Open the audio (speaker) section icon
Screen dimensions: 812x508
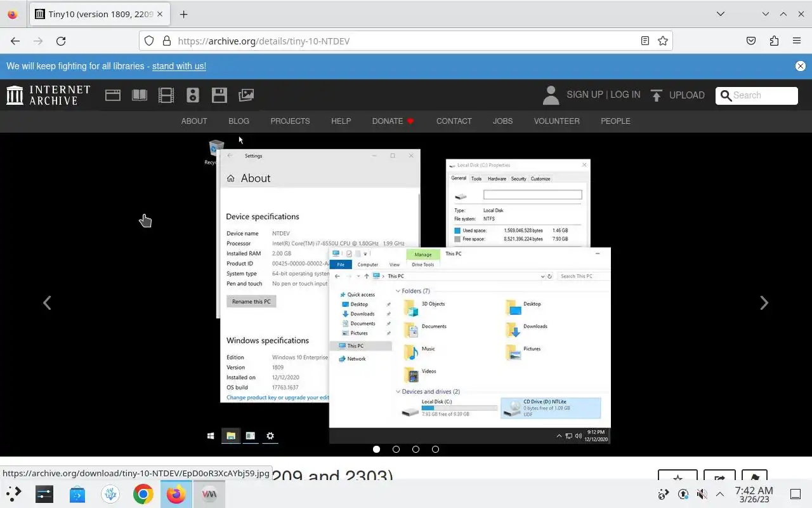(x=193, y=95)
